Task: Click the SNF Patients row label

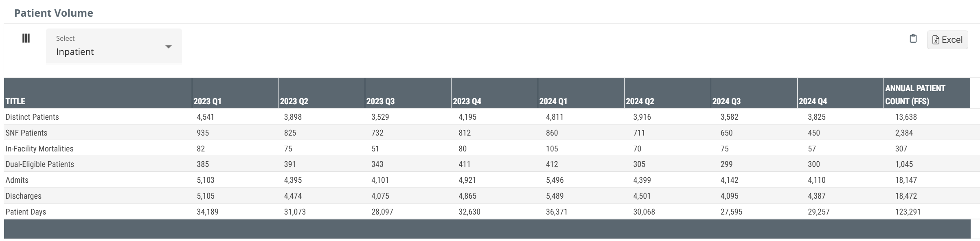Action: tap(26, 133)
